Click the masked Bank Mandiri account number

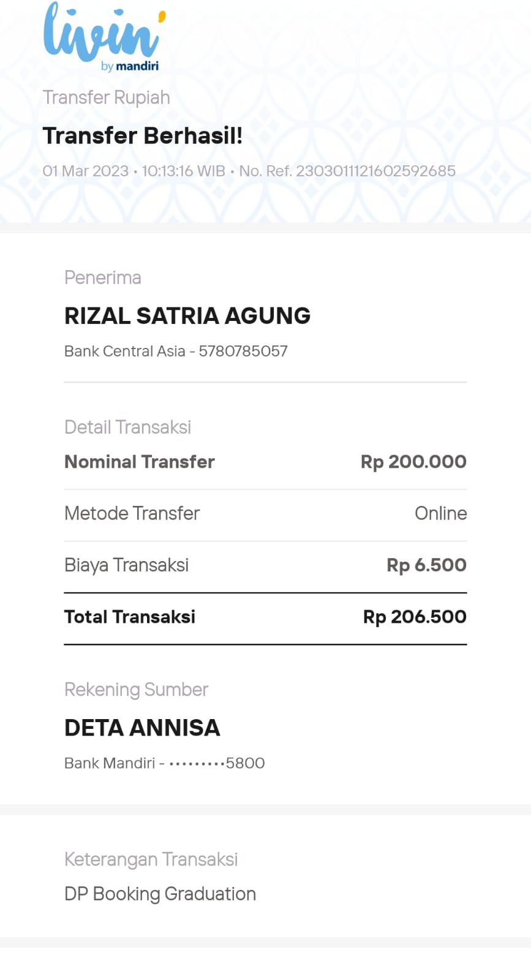pos(165,763)
